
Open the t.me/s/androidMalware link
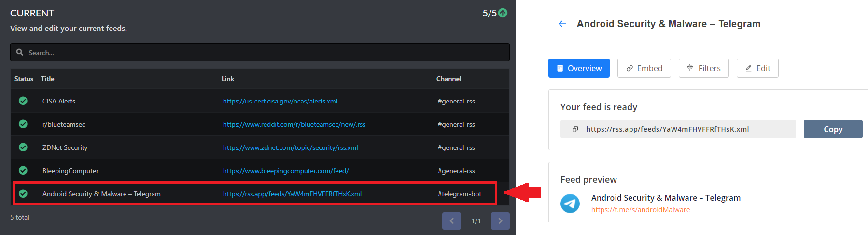pyautogui.click(x=641, y=210)
